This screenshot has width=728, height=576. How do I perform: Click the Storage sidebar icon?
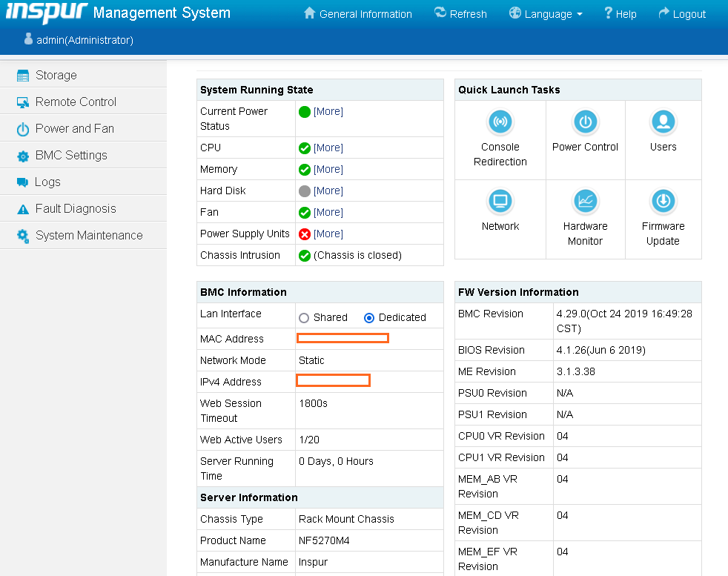click(23, 75)
